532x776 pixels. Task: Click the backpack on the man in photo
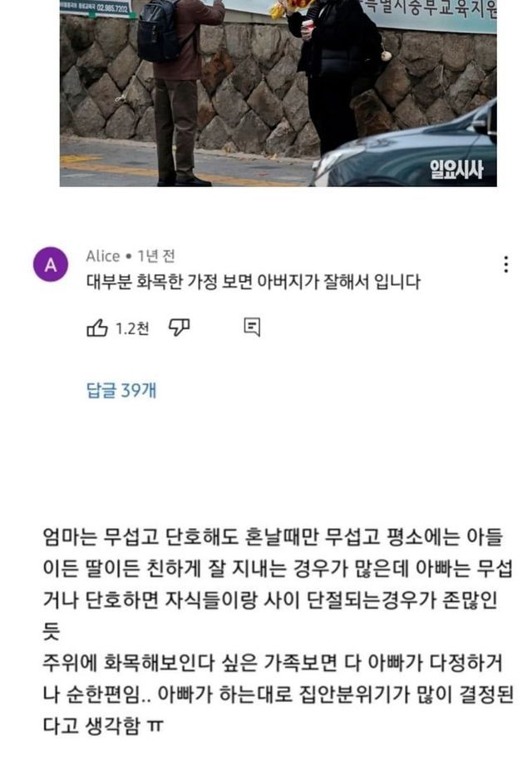pos(158,31)
